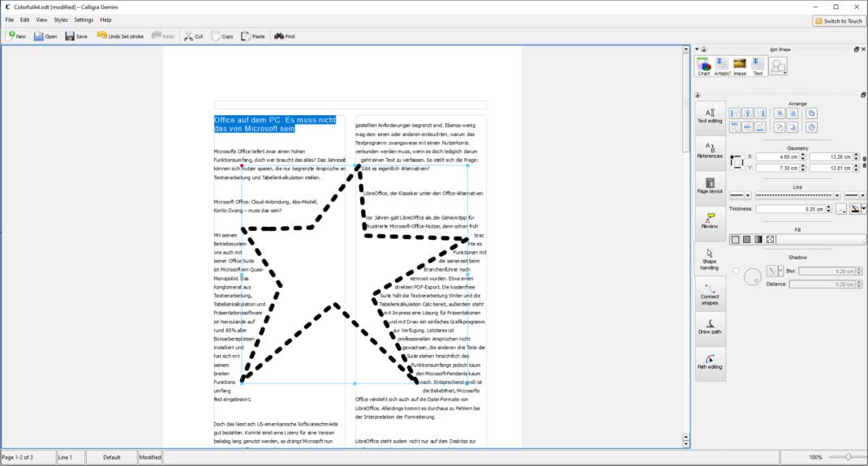Enable the Shadow checkbox
The width and height of the screenshot is (868, 466).
pos(736,271)
